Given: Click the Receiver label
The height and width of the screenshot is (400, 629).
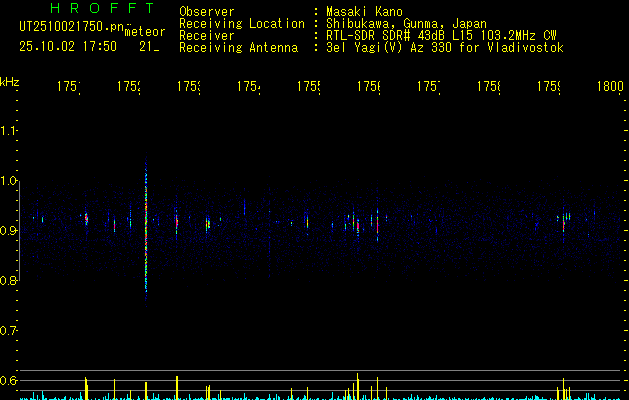Looking at the screenshot, I should 207,36.
